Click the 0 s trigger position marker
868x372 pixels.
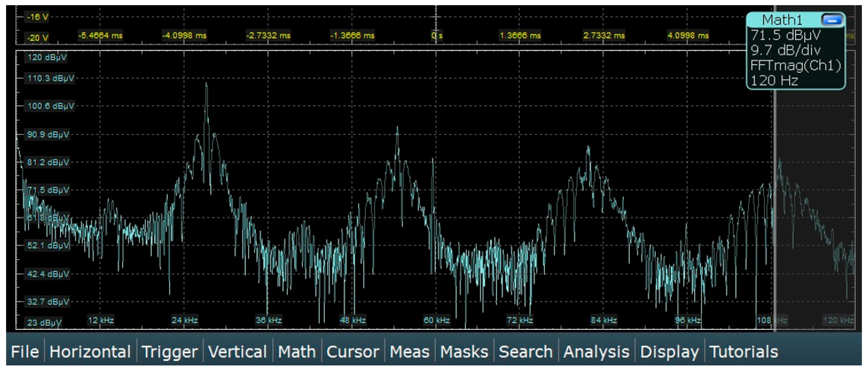tap(436, 35)
